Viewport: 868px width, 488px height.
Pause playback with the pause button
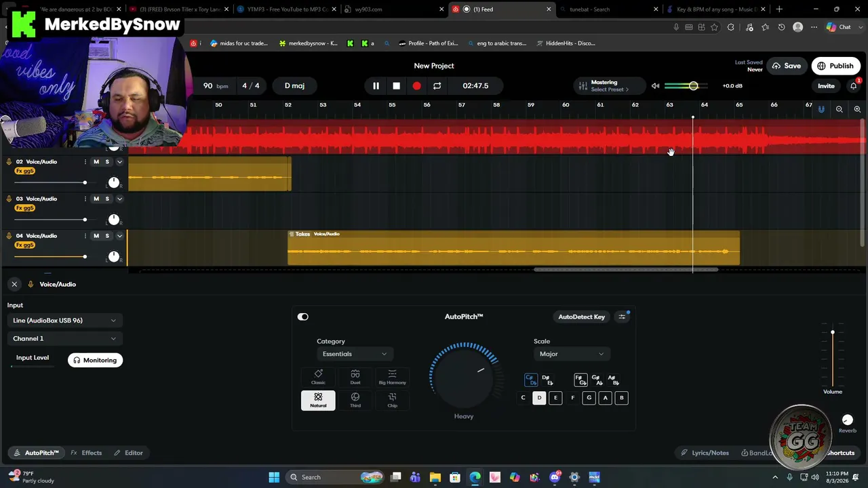point(376,86)
